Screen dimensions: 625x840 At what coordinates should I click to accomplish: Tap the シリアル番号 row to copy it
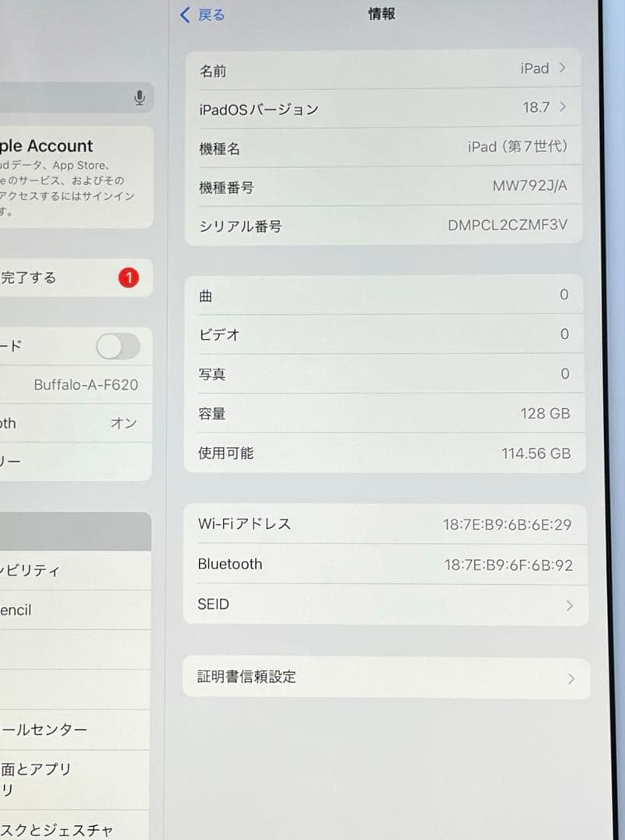click(385, 226)
